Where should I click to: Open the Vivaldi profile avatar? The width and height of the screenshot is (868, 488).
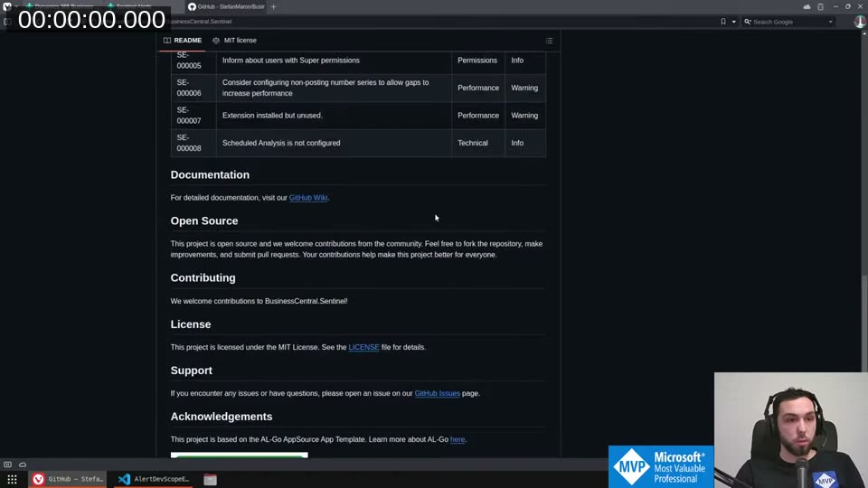click(x=860, y=22)
